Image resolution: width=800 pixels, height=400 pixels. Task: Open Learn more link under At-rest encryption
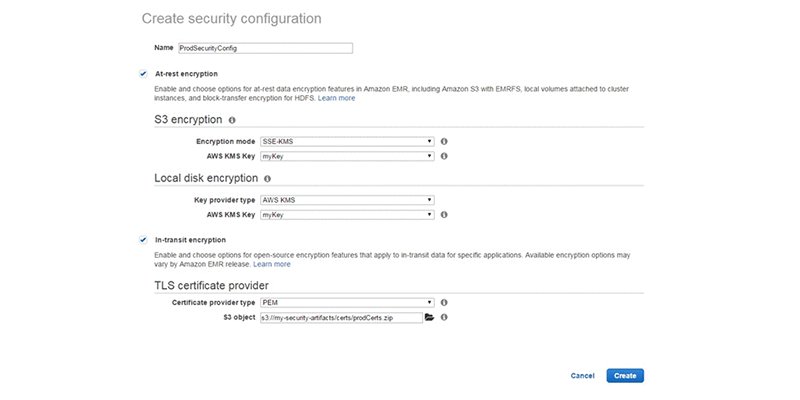click(x=336, y=98)
